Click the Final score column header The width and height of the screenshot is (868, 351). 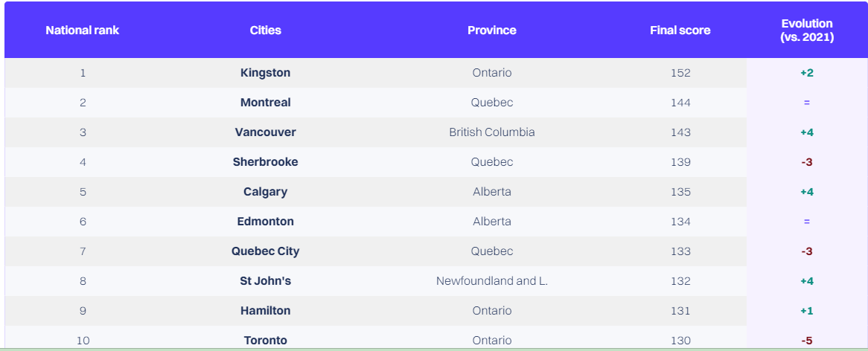click(680, 30)
